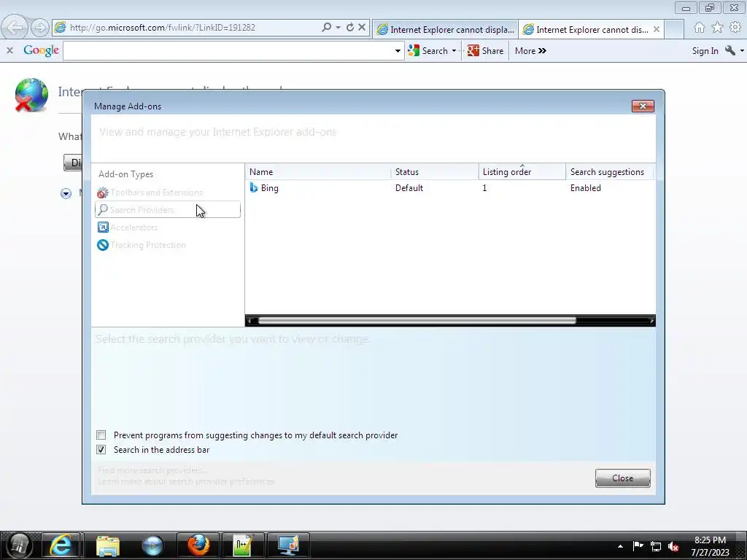Click the network tray icon
Screen dimensions: 747x560
pyautogui.click(x=656, y=546)
